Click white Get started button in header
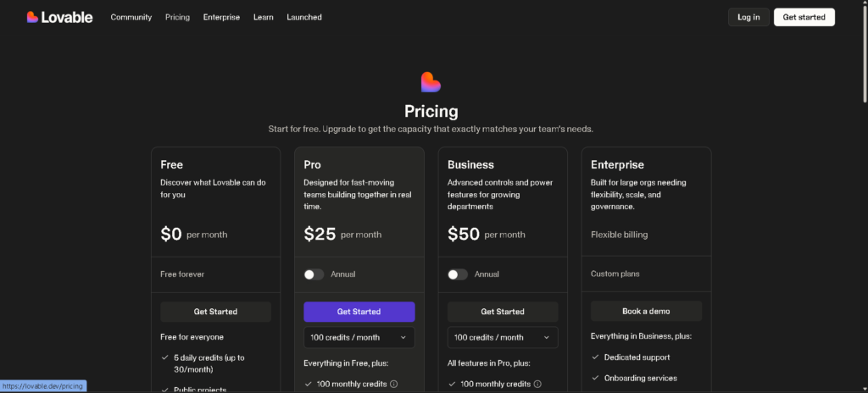The width and height of the screenshot is (868, 393). (x=804, y=17)
